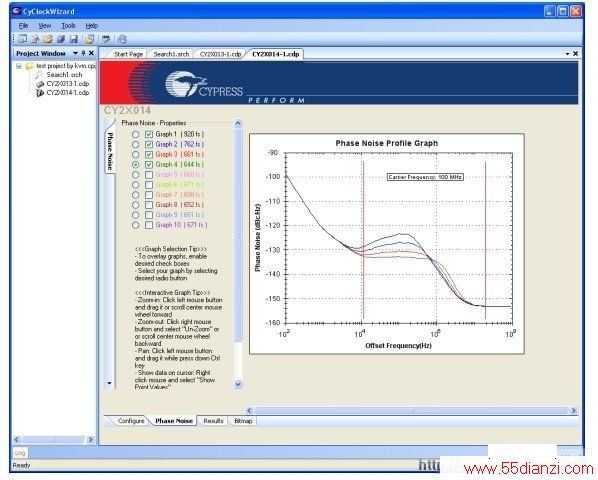Select the Phase Noise bottom tab

point(174,421)
